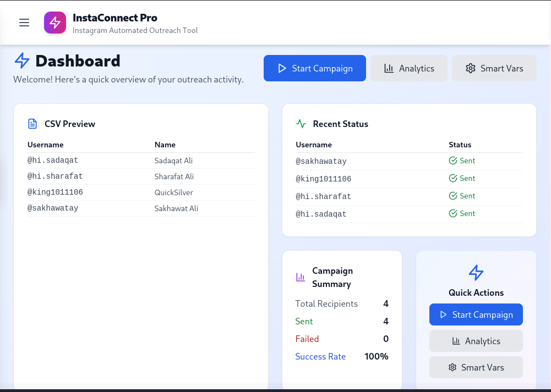The height and width of the screenshot is (392, 551).
Task: Click the lightning icon beside Dashboard heading
Action: (22, 60)
